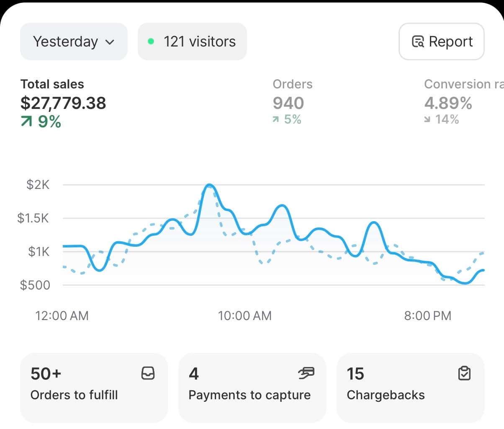Screen dimensions: 504x429
Task: Click the Payments to capture card-in-hand icon
Action: 306,373
